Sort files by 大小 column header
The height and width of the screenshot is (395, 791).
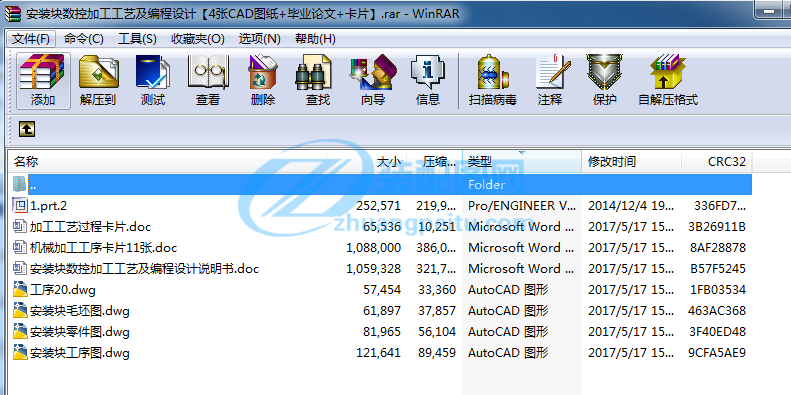pos(367,162)
